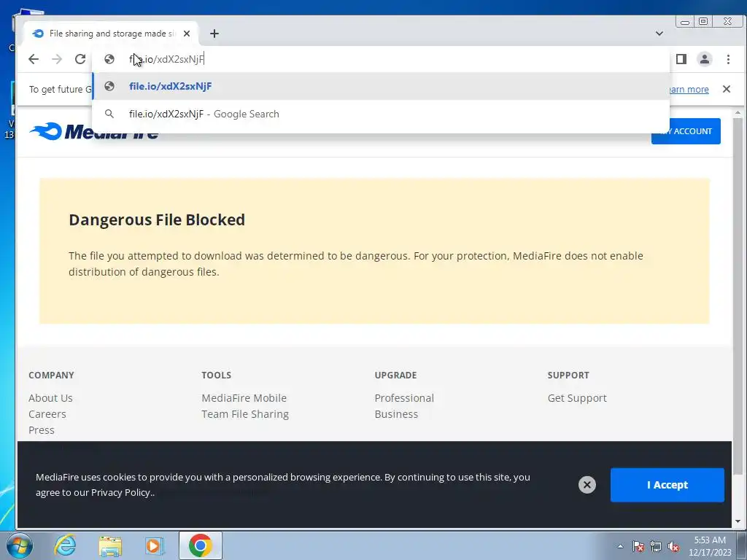Switch to the File sharing and storage tab

pyautogui.click(x=111, y=34)
